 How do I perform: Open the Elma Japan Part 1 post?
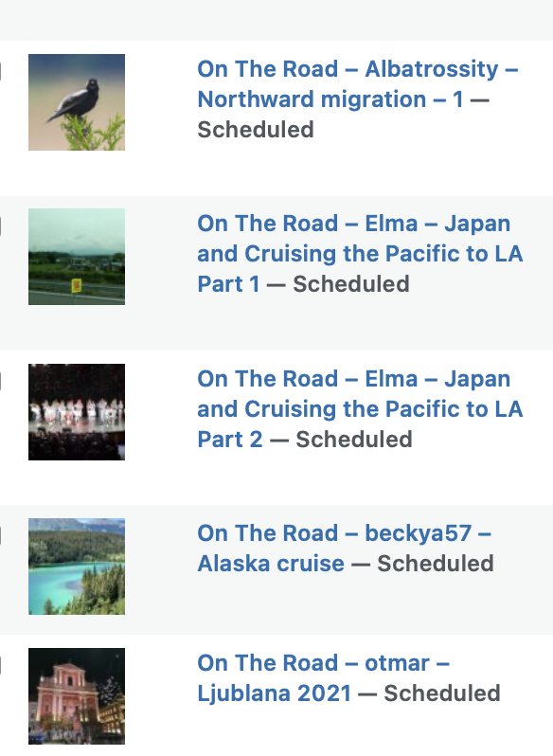tap(360, 254)
